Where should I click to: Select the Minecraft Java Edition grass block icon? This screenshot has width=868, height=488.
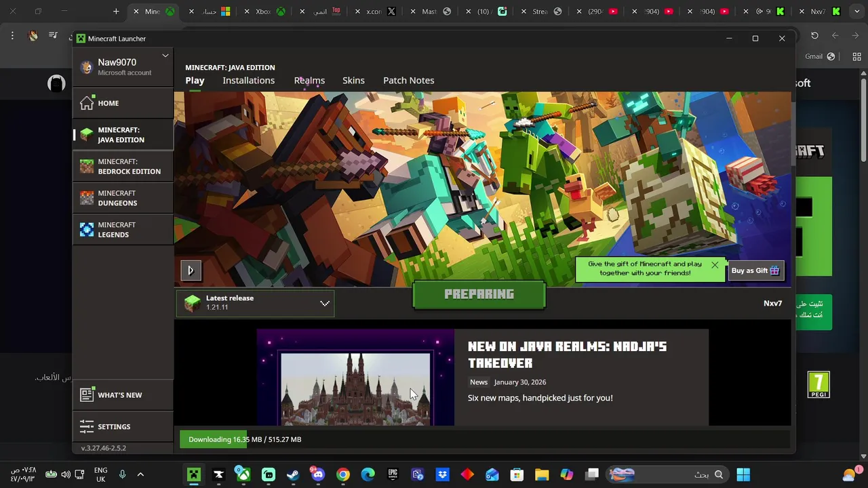click(x=86, y=135)
